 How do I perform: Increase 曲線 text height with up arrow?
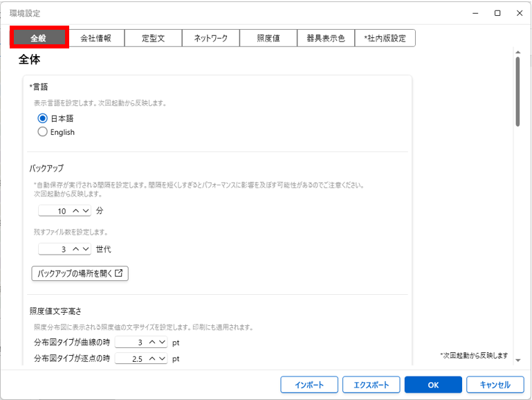click(x=152, y=343)
